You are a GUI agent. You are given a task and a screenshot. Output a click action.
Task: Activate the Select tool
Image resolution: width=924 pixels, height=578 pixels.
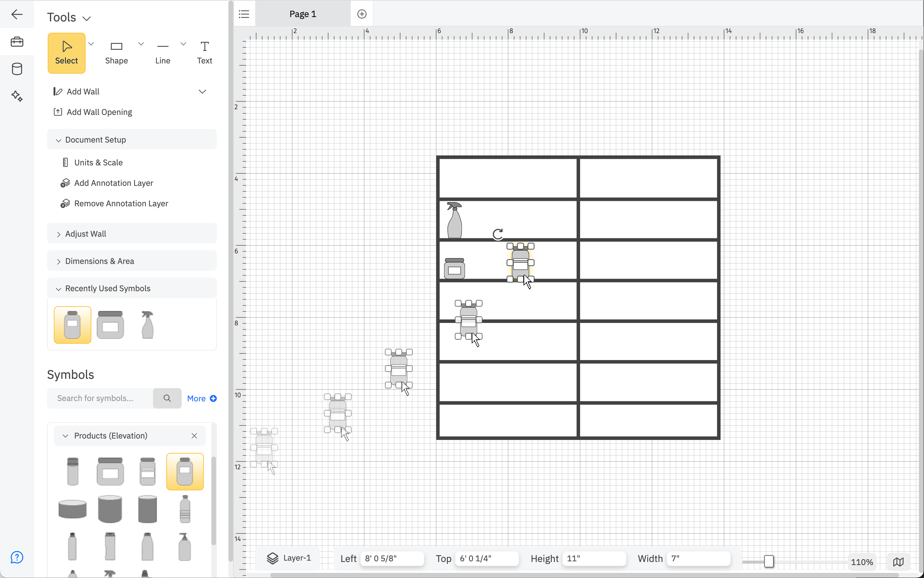click(x=66, y=53)
